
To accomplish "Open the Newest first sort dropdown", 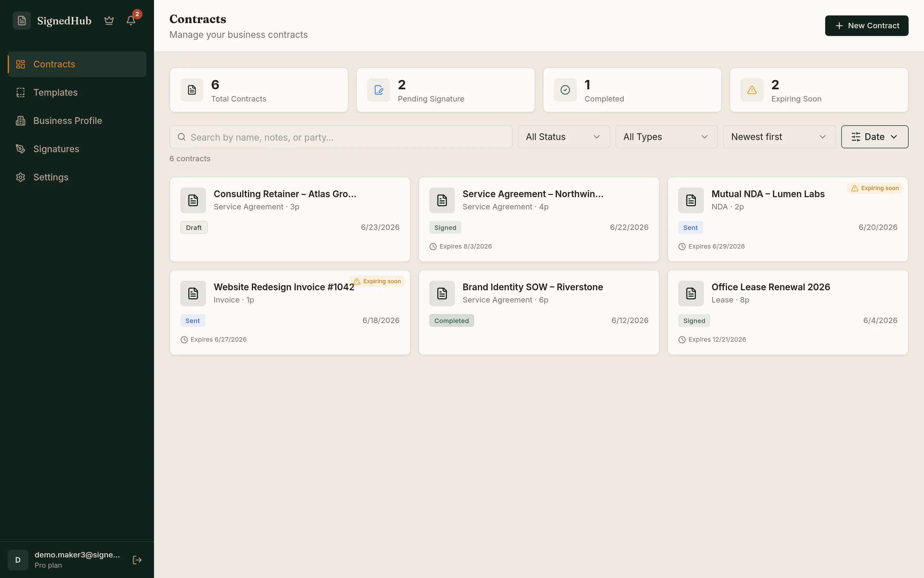I will (779, 137).
